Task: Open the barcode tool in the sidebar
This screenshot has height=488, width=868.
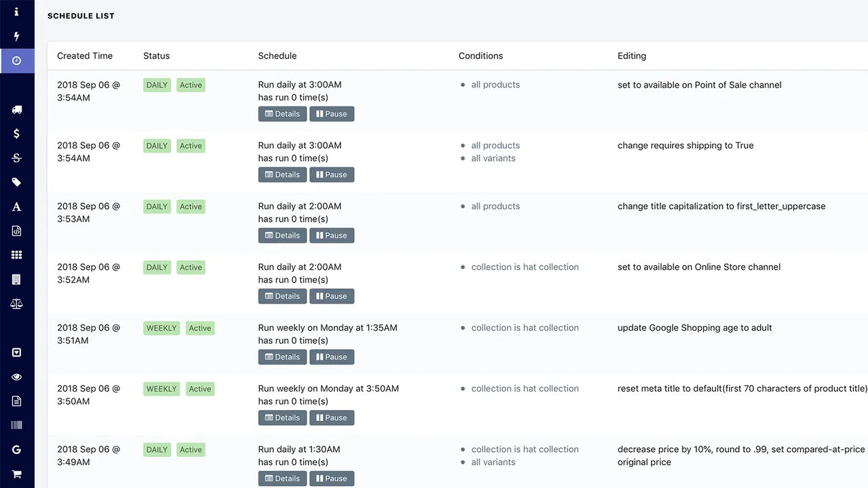Action: [x=17, y=425]
